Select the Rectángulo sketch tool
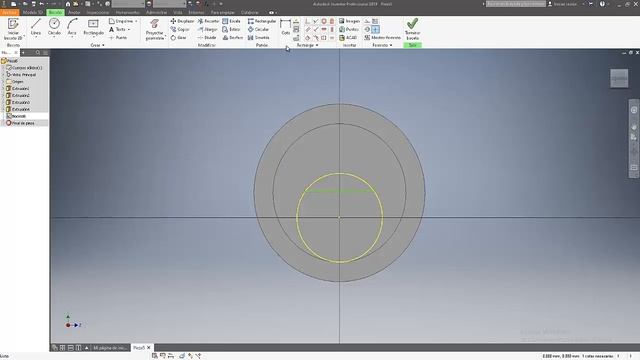 click(x=93, y=27)
